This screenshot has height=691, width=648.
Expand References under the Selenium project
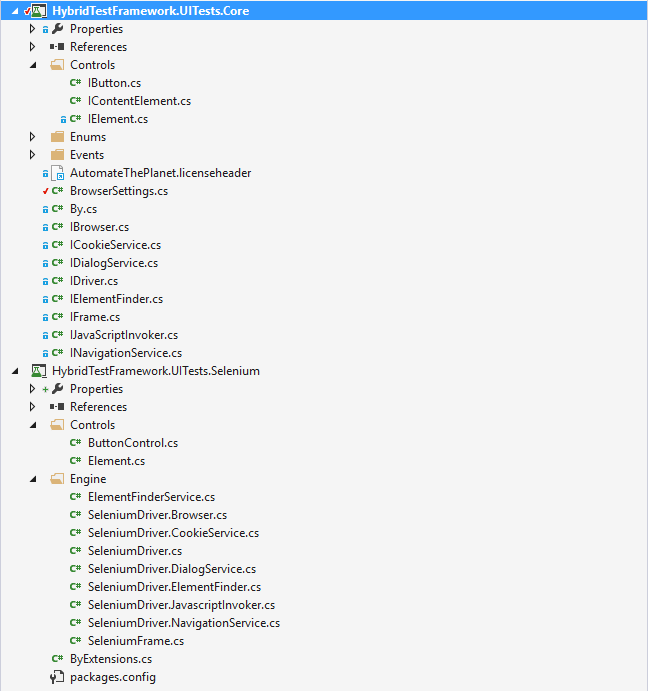click(x=32, y=407)
